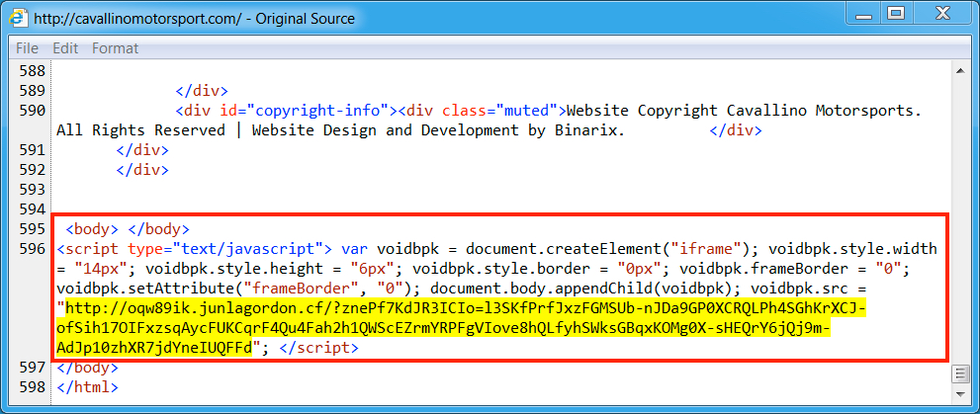Open the Edit menu

tap(64, 48)
